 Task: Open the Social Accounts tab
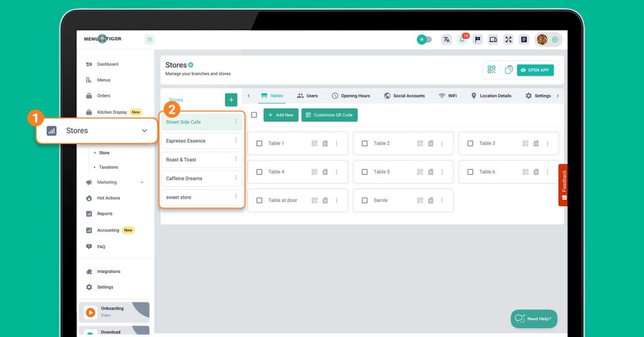(x=404, y=96)
